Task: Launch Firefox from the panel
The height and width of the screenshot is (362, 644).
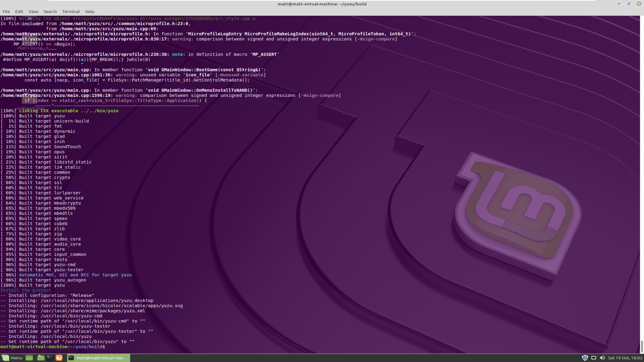Action: (x=59, y=358)
